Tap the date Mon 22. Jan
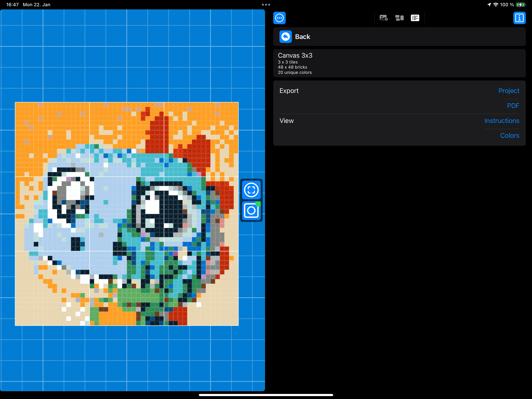The height and width of the screenshot is (399, 532). point(37,4)
